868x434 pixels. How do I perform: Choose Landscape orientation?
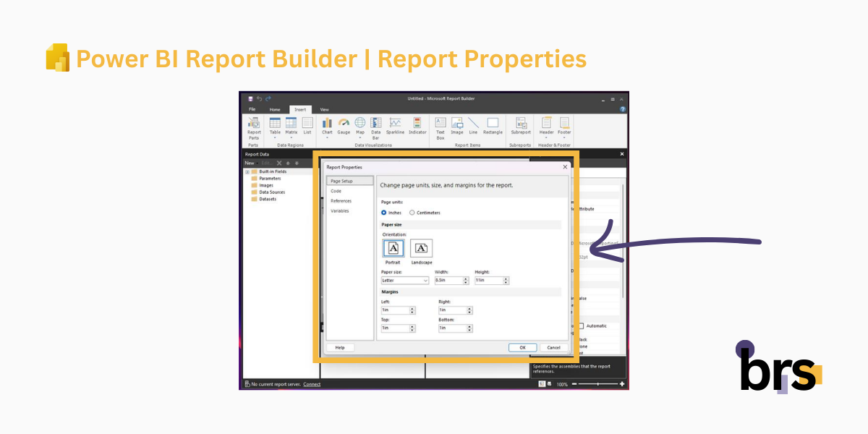pyautogui.click(x=421, y=249)
